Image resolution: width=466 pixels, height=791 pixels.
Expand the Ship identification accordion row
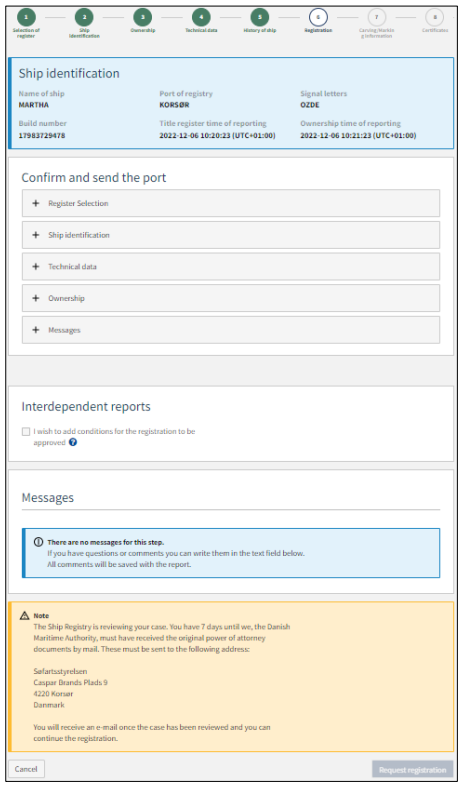[x=230, y=235]
